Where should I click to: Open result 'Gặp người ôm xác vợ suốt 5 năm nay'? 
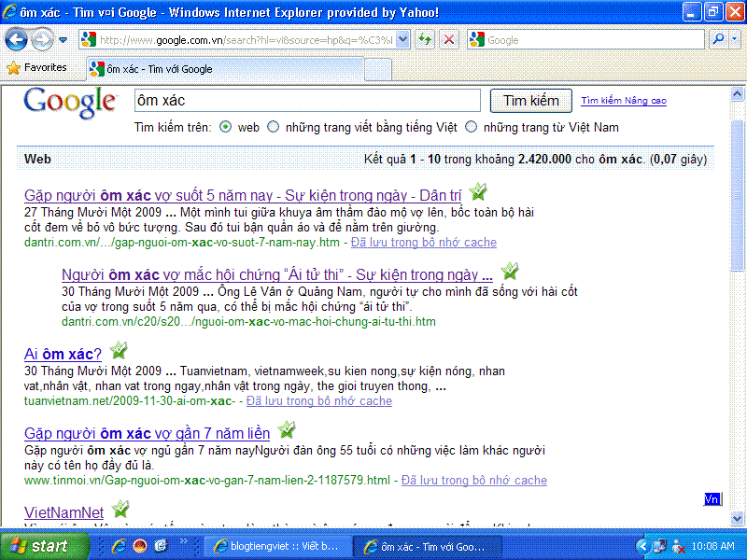[x=243, y=195]
